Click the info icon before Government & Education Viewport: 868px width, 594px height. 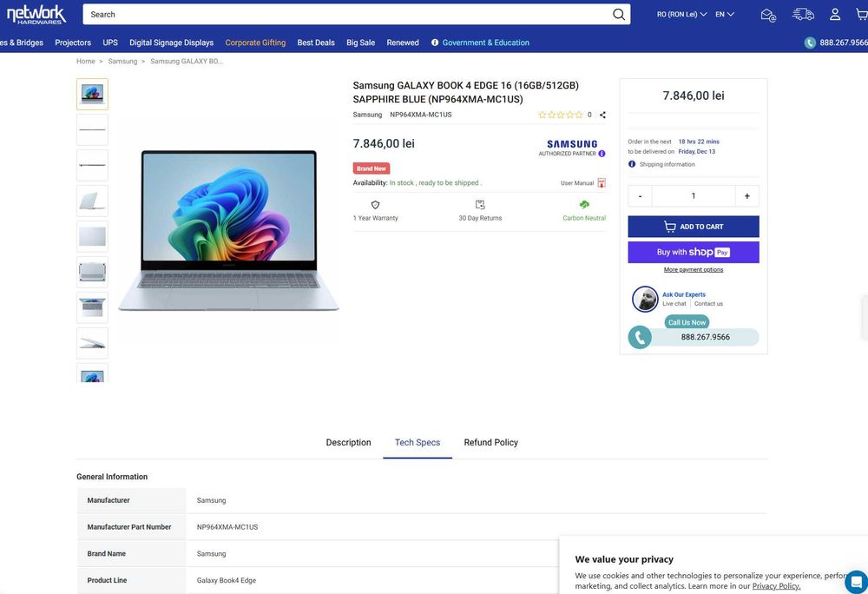435,43
